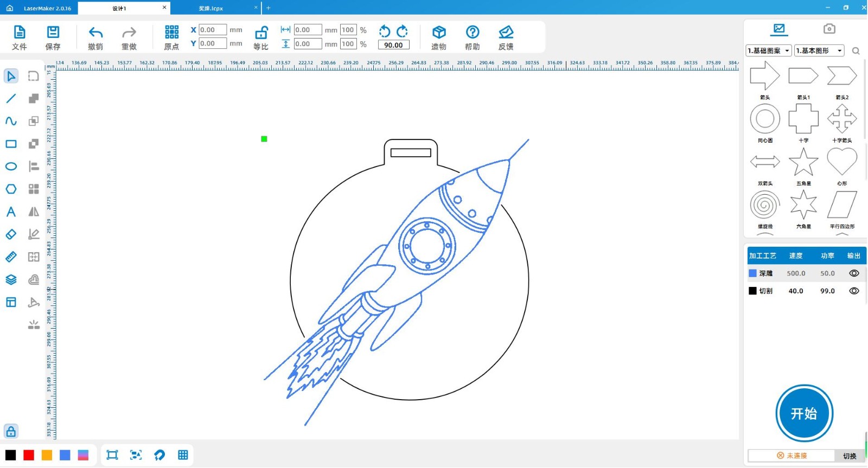Click the rotate clockwise icon
This screenshot has height=468, width=868.
click(402, 31)
